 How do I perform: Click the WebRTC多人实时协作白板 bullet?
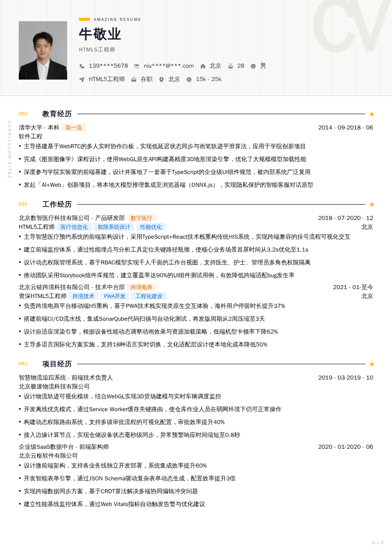pyautogui.click(x=165, y=146)
